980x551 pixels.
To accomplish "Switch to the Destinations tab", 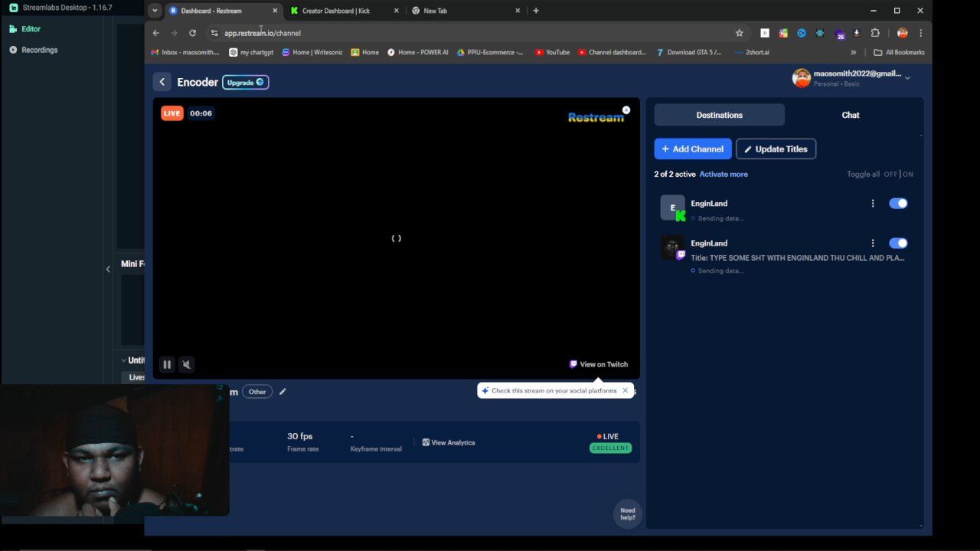I will tap(719, 115).
